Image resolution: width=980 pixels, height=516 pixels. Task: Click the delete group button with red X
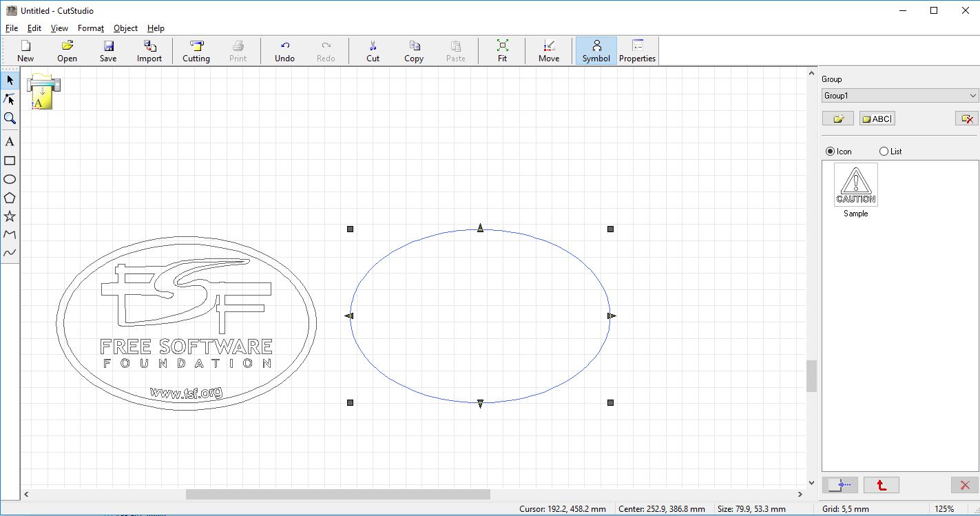tap(967, 118)
